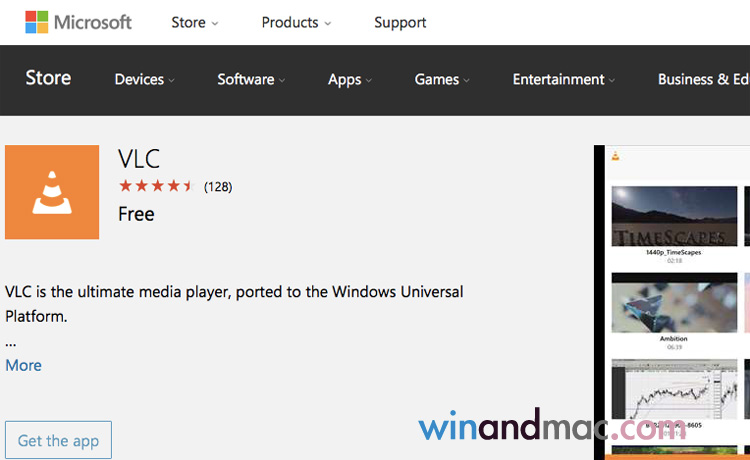Open the Store dropdown in the top header

[x=194, y=22]
